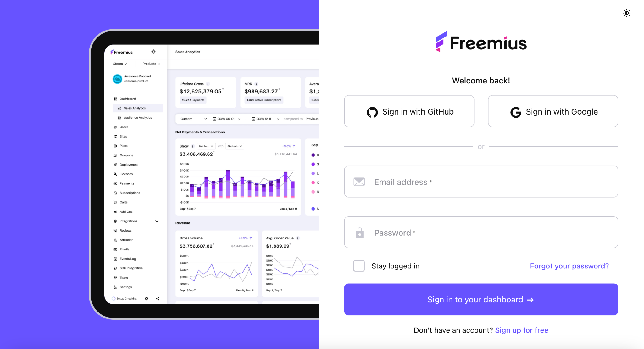The width and height of the screenshot is (644, 349).
Task: Select the Subscriptions menu item
Action: click(x=130, y=193)
